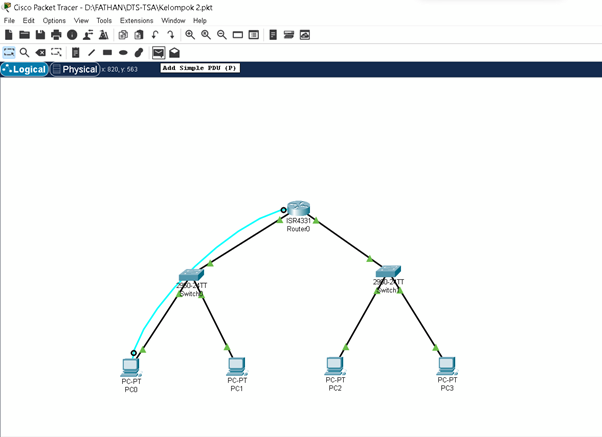Click the PC2 computer
602x437 pixels.
pos(335,366)
